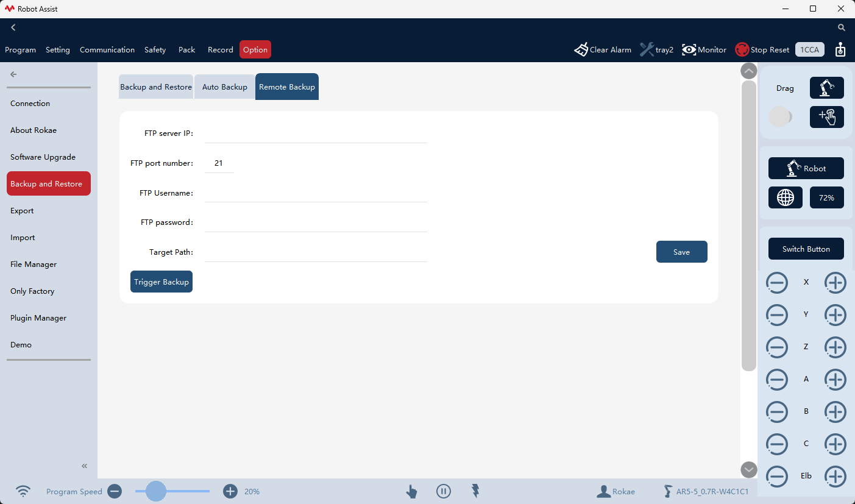Jog X axis negative
The height and width of the screenshot is (504, 855).
[x=776, y=283]
